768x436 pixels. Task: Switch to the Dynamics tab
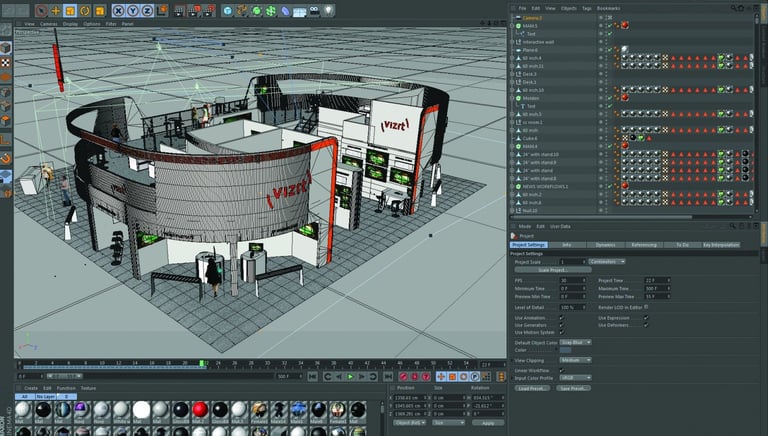click(x=605, y=244)
